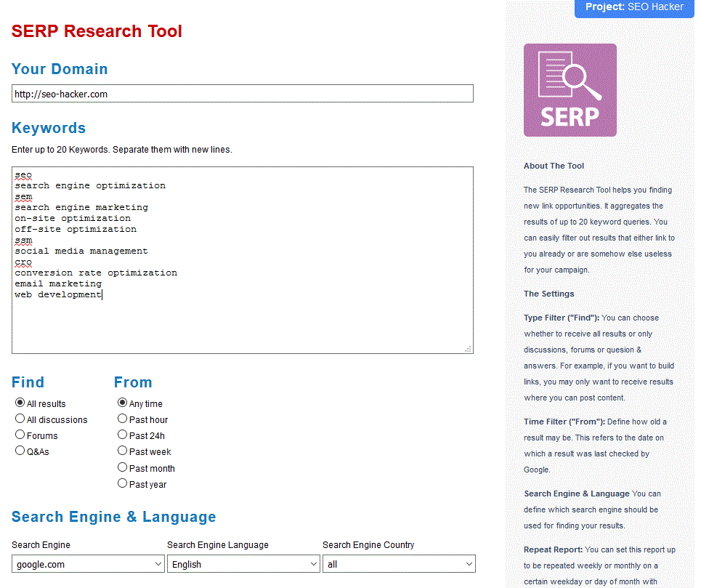This screenshot has height=588, width=701.
Task: Click the word 'seo' in keywords list
Action: 23,174
